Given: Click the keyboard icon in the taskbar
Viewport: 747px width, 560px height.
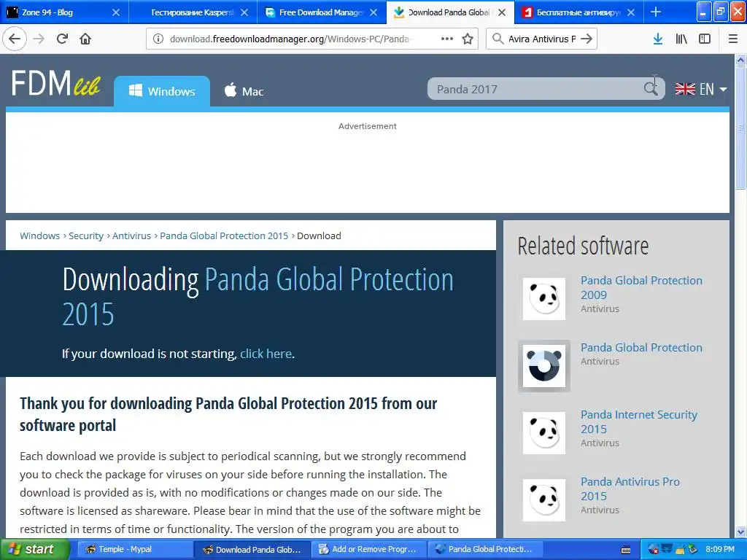Looking at the screenshot, I should point(626,550).
